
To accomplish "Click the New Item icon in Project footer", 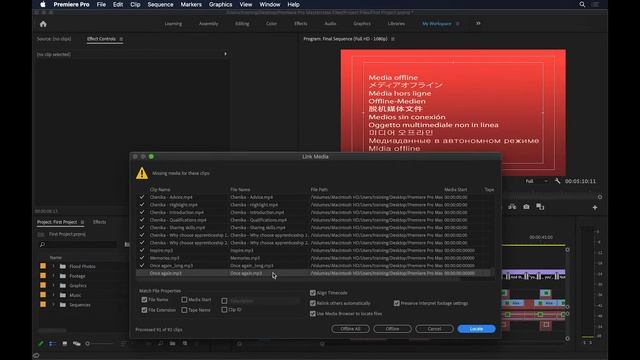I will [x=185, y=344].
